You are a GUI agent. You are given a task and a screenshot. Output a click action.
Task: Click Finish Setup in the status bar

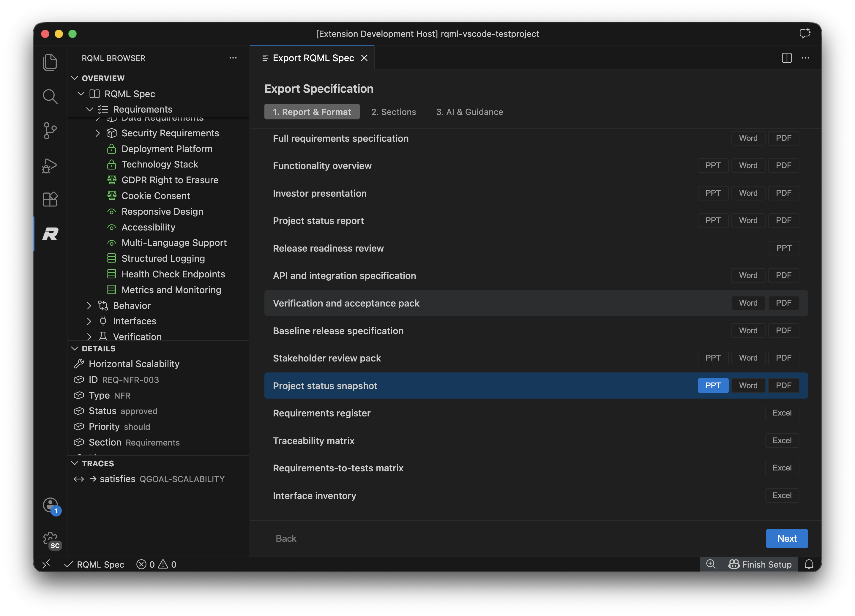pyautogui.click(x=760, y=564)
